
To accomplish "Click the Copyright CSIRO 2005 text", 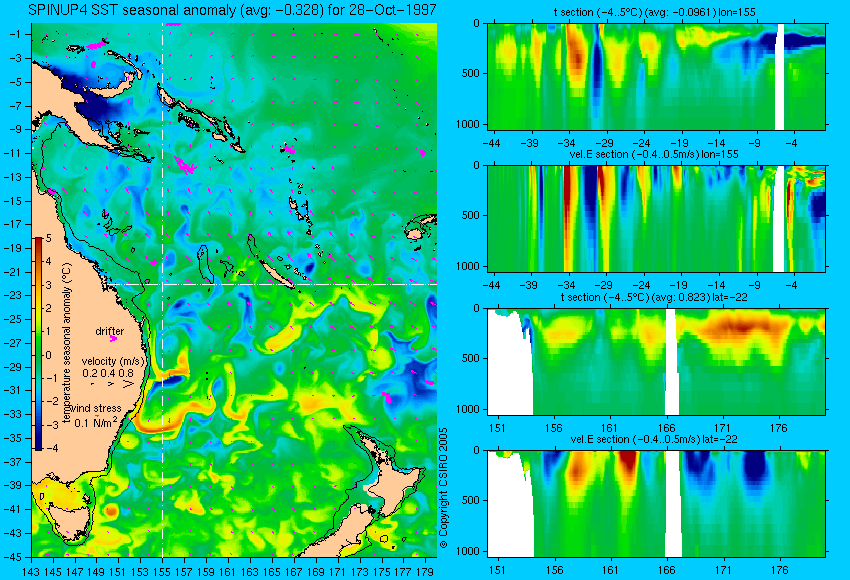I will tap(443, 488).
